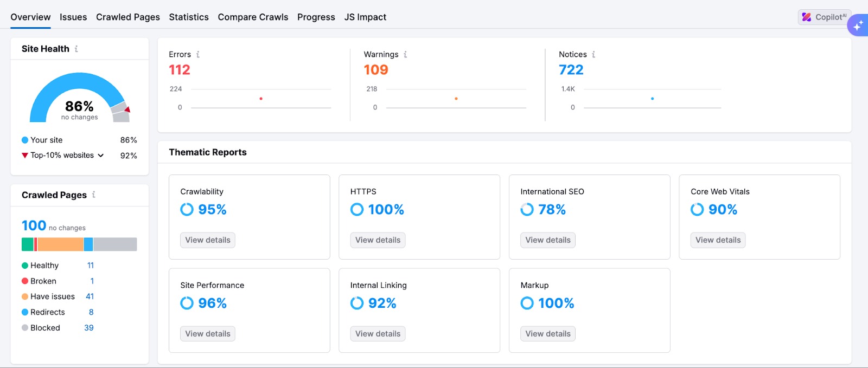Switch to the Issues tab
868x368 pixels.
point(73,17)
